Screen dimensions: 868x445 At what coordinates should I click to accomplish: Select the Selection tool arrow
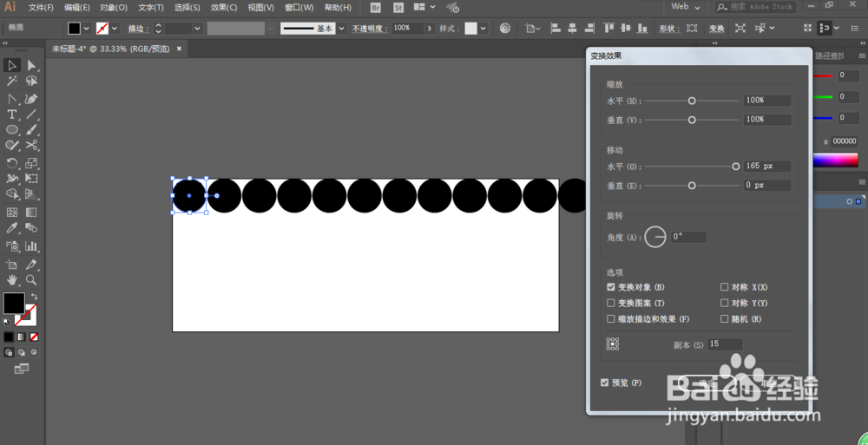12,65
